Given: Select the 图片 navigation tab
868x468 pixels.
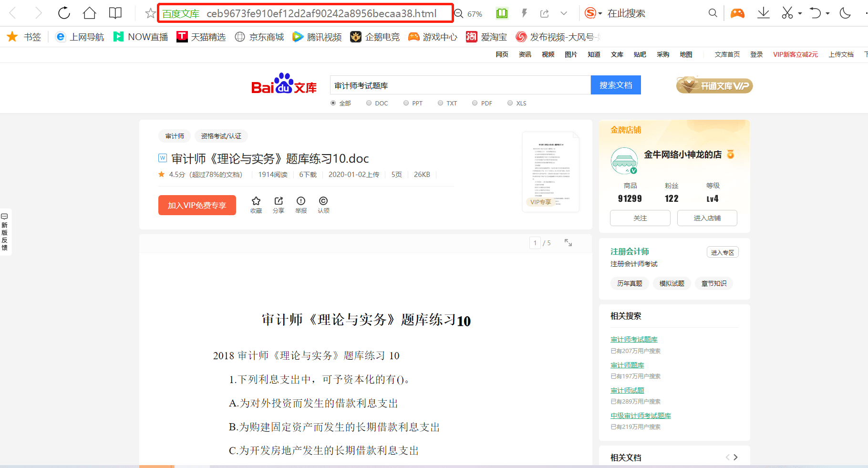Looking at the screenshot, I should (x=571, y=54).
